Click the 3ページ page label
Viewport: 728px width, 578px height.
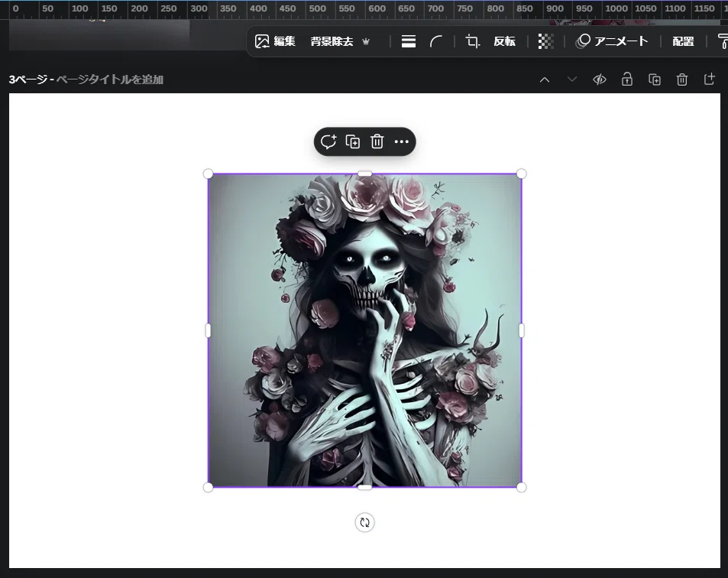click(28, 80)
